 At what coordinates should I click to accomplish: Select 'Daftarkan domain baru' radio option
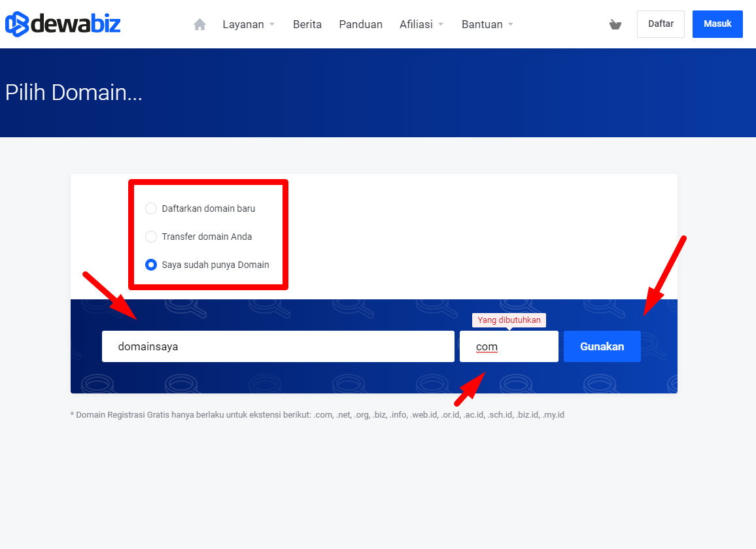(151, 208)
